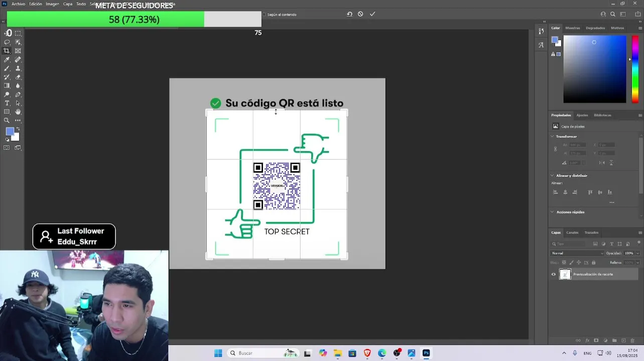This screenshot has height=361, width=644.
Task: Select the Rectangle shape tool
Action: click(x=7, y=111)
